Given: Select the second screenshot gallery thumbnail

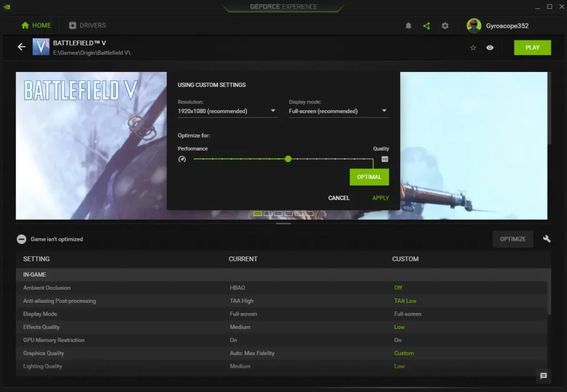Looking at the screenshot, I should pos(267,213).
